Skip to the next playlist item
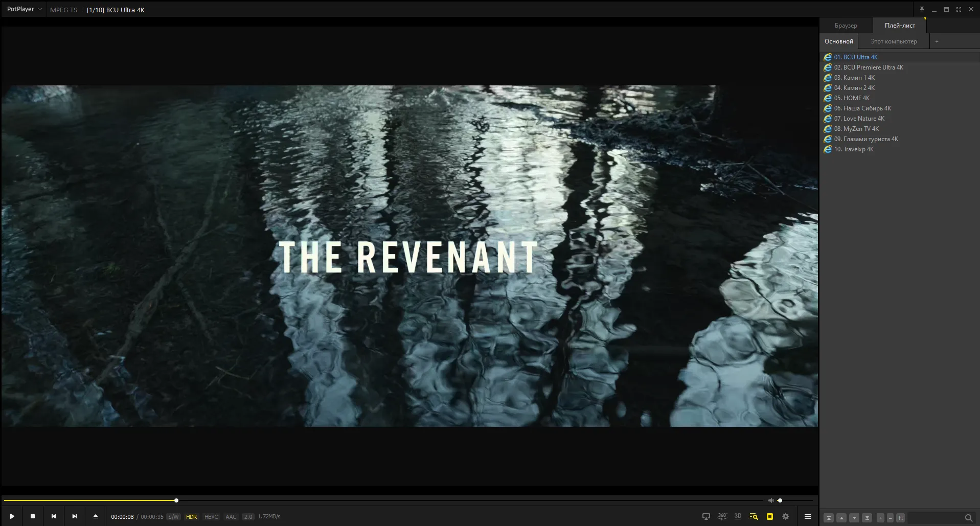The width and height of the screenshot is (980, 526). click(x=75, y=516)
